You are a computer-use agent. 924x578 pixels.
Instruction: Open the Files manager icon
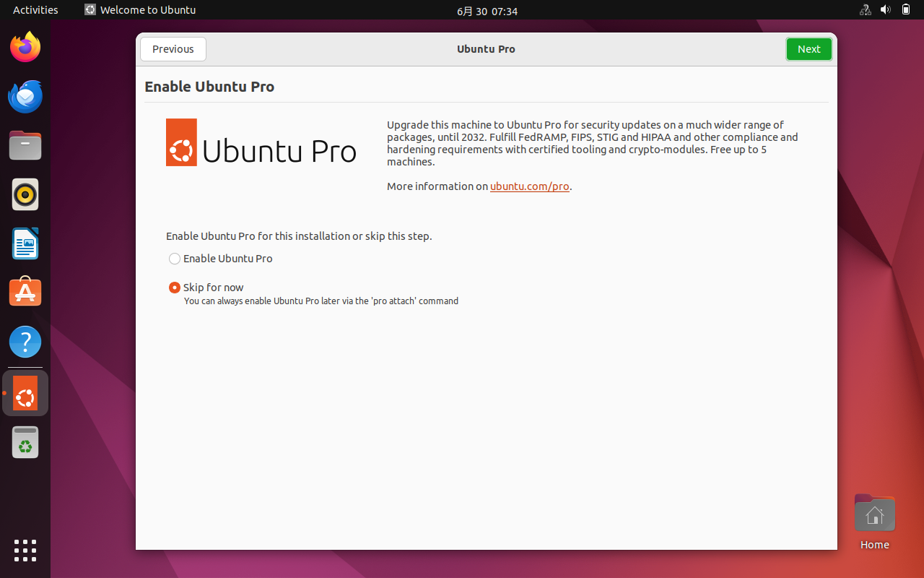tap(25, 146)
